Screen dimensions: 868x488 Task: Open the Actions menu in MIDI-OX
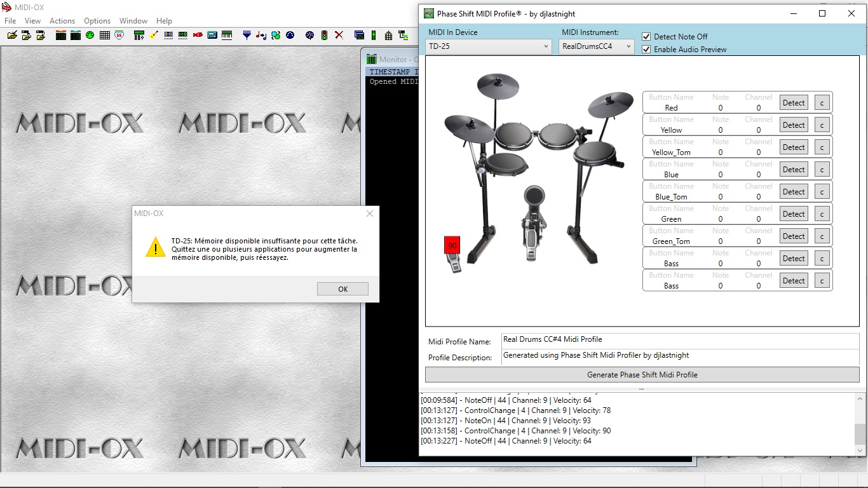(x=62, y=21)
